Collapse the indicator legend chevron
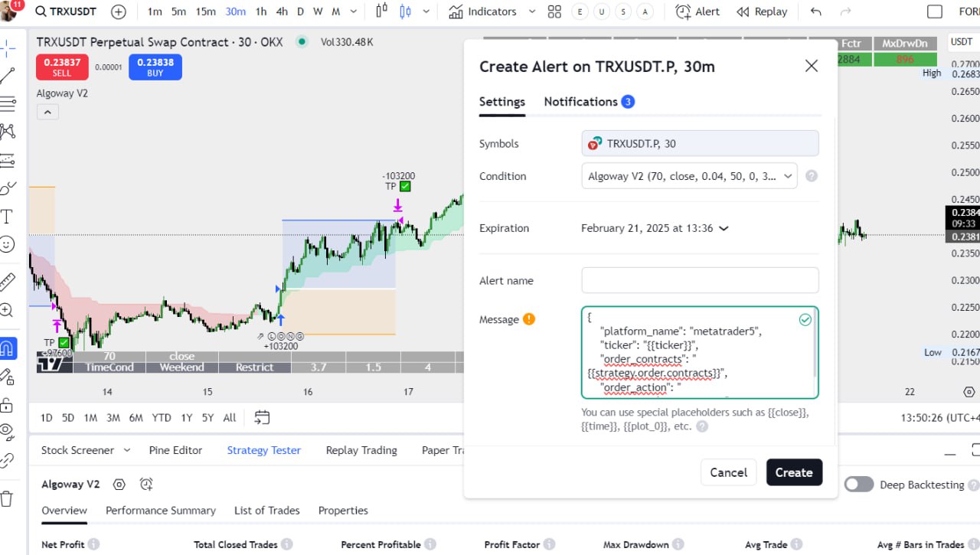This screenshot has height=555, width=980. 47,113
